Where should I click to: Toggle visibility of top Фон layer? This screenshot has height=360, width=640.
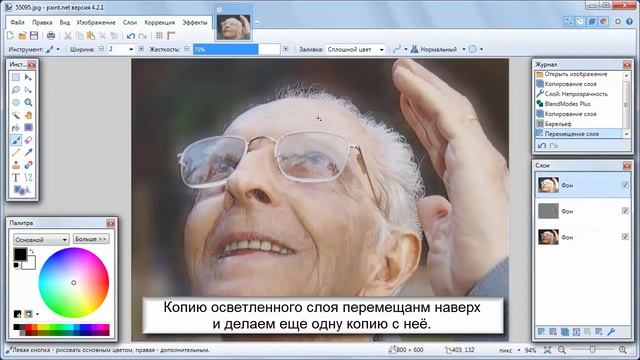[x=625, y=185]
